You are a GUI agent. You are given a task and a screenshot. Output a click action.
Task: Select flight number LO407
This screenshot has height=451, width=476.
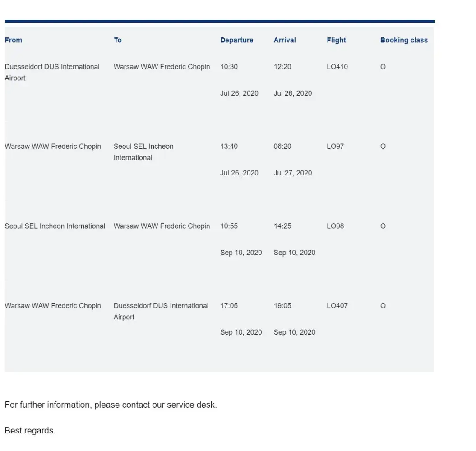337,306
